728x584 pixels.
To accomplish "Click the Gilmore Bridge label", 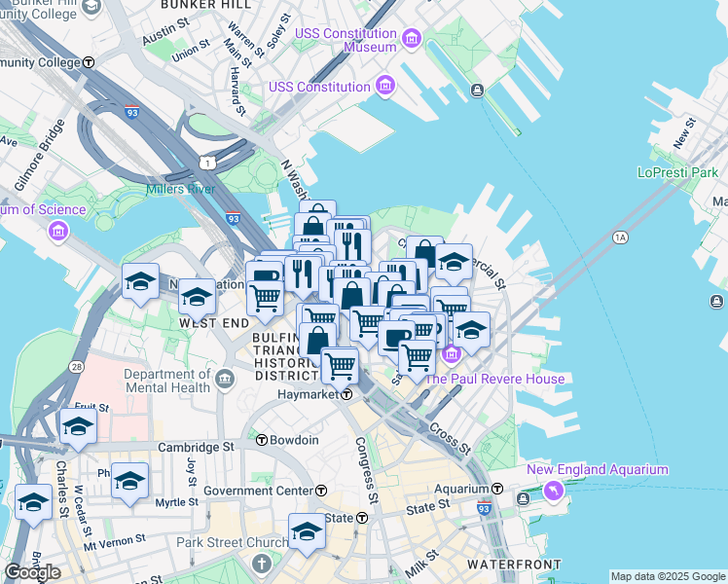I will click(x=40, y=155).
